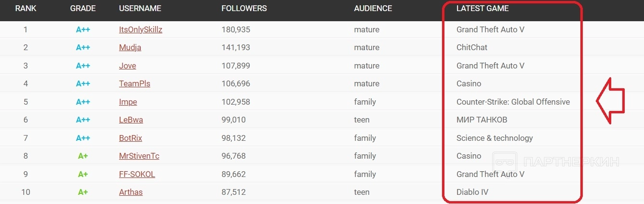Click the Impe username link

pos(128,102)
